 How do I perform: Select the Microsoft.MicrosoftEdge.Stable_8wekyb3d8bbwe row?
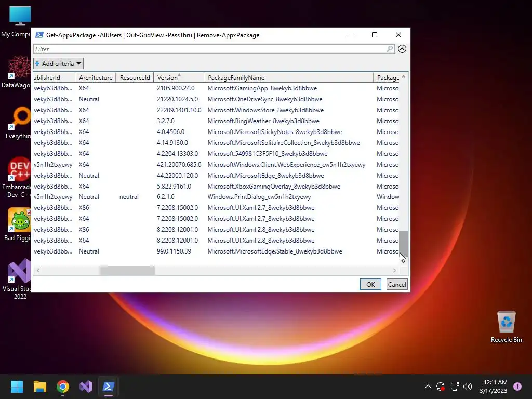[x=216, y=251]
